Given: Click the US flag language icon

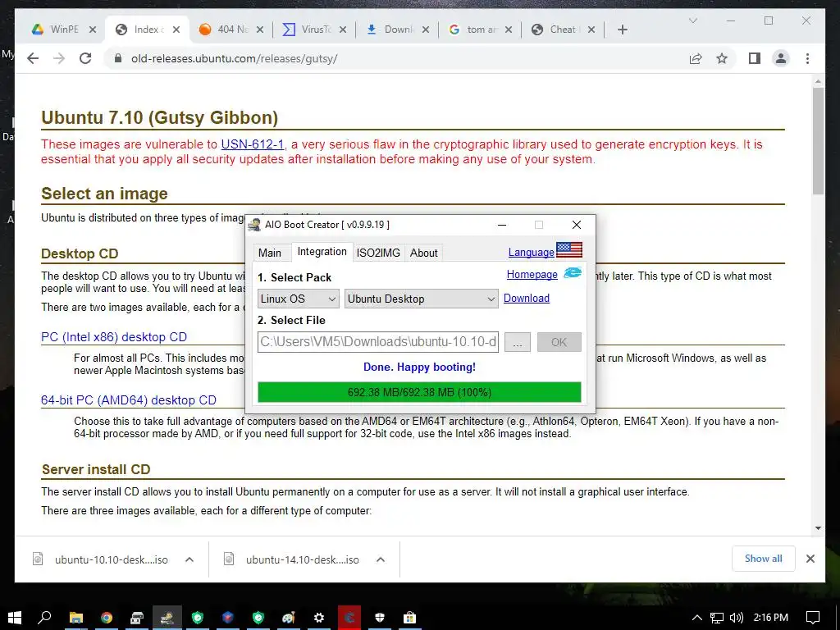Looking at the screenshot, I should (x=569, y=249).
